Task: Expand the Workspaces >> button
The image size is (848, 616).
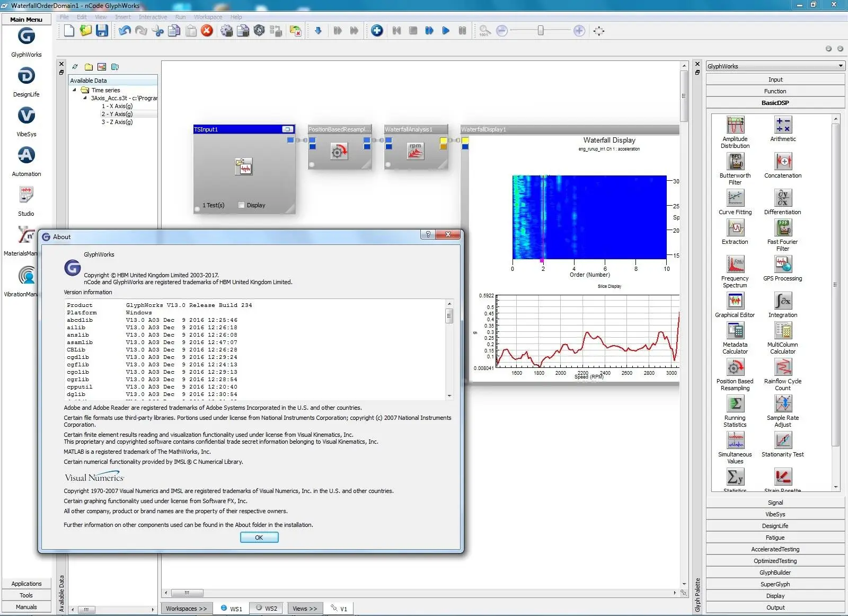Action: click(186, 609)
